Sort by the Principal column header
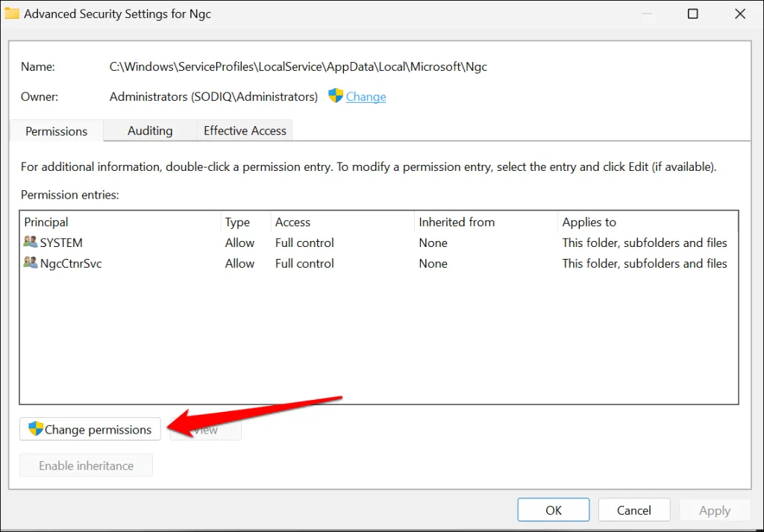This screenshot has width=764, height=532. click(46, 222)
